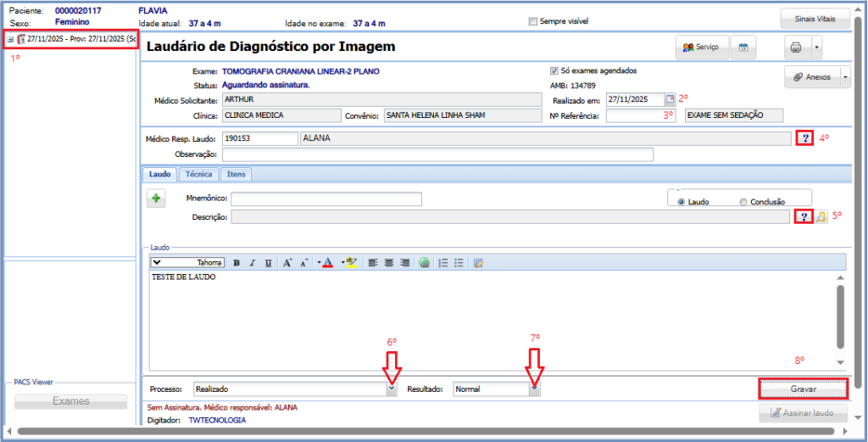
Task: Open Sinais Vitais button
Action: pyautogui.click(x=815, y=19)
